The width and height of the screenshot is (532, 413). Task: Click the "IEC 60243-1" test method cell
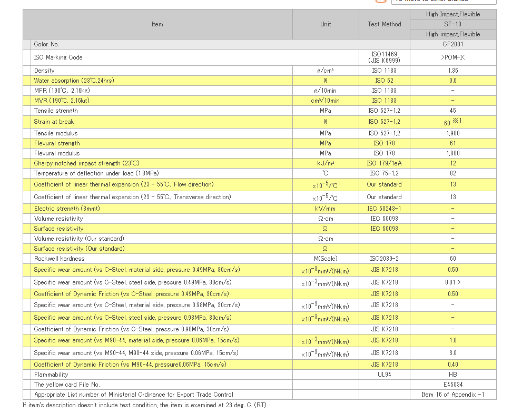point(384,209)
